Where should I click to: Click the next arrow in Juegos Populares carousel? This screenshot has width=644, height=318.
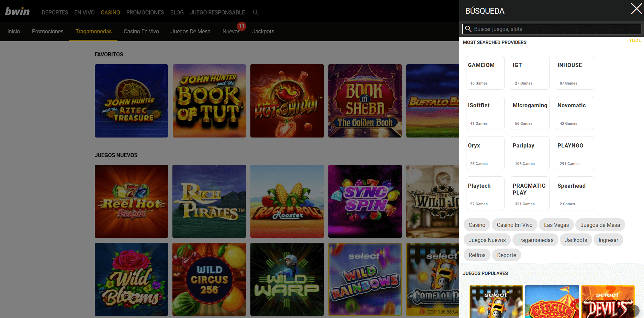[633, 310]
